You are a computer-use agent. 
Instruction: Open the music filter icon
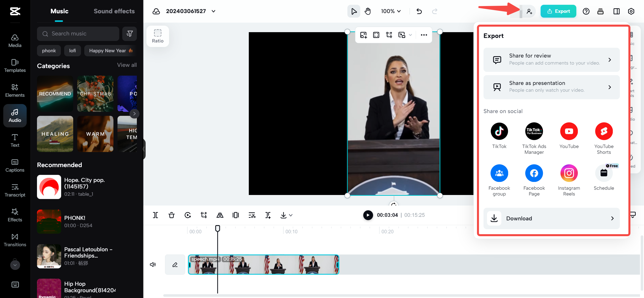pos(130,34)
